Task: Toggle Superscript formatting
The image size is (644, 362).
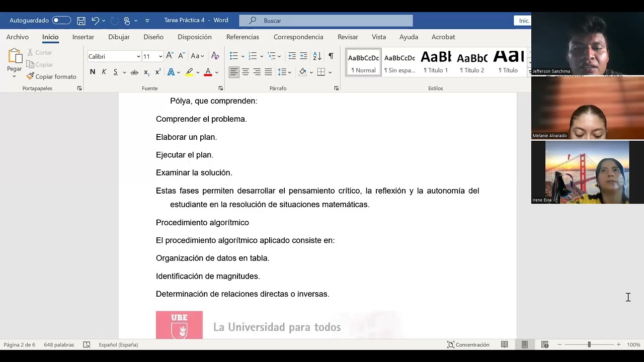Action: coord(157,72)
